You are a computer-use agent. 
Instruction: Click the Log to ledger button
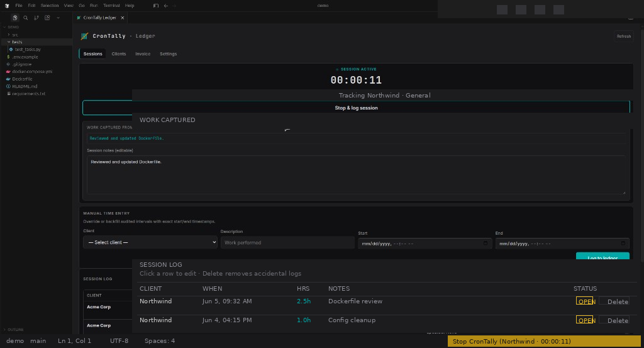[x=602, y=256]
